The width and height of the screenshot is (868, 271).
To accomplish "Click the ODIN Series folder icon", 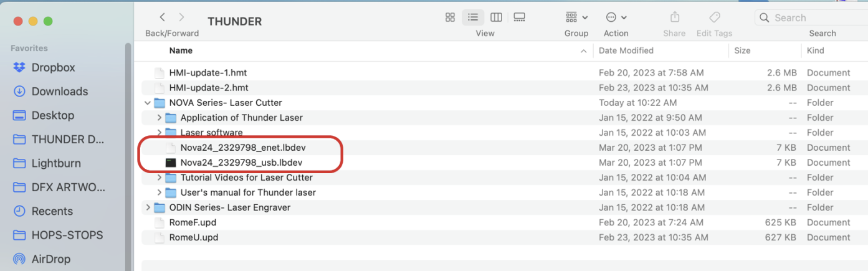I will point(159,207).
